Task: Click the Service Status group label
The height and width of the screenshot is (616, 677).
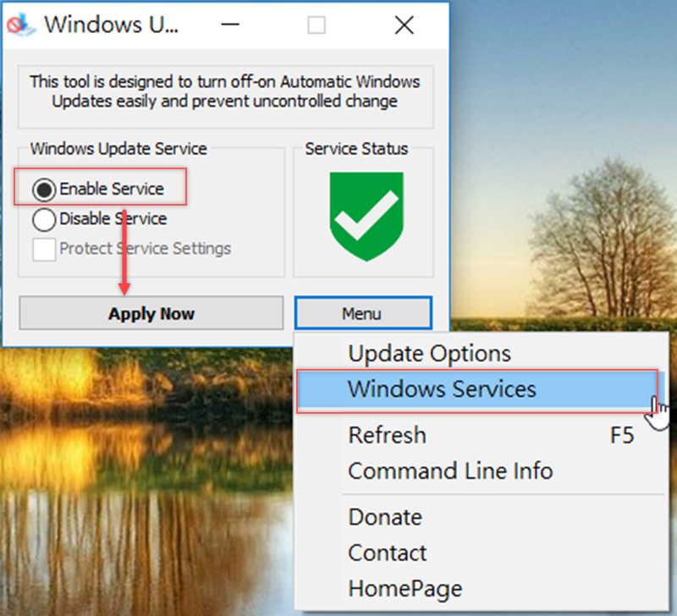Action: 356,148
